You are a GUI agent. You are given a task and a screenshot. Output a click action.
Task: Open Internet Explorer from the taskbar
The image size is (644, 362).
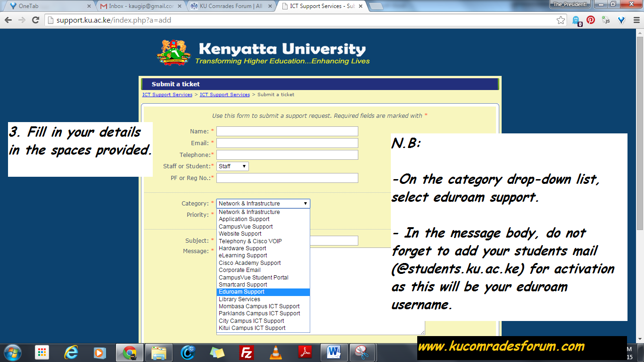coord(71,353)
